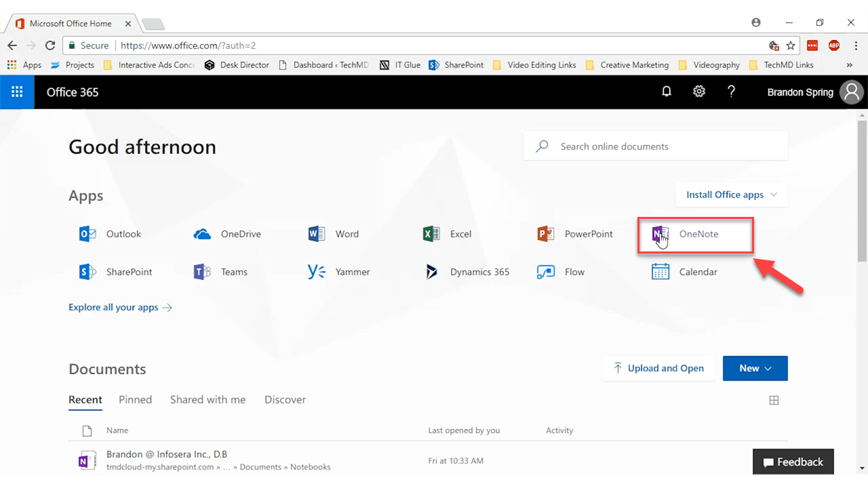
Task: Select the Pinned documents tab
Action: click(x=136, y=400)
